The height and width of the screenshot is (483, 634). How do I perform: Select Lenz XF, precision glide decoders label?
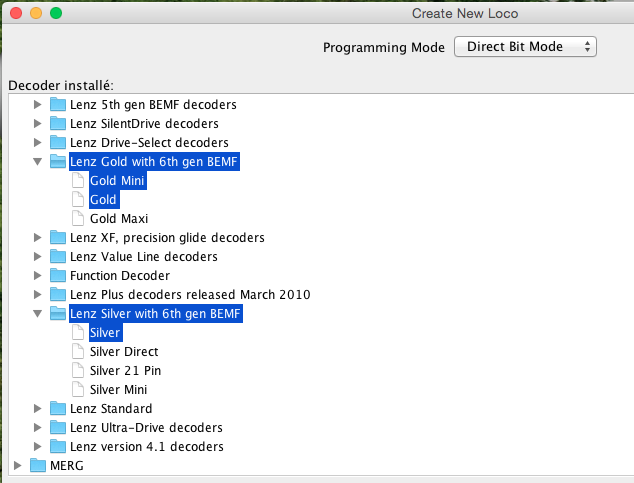(167, 238)
